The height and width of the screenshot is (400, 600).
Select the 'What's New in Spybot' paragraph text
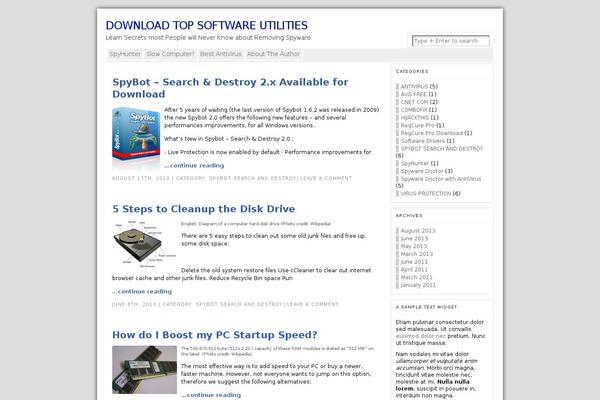229,139
